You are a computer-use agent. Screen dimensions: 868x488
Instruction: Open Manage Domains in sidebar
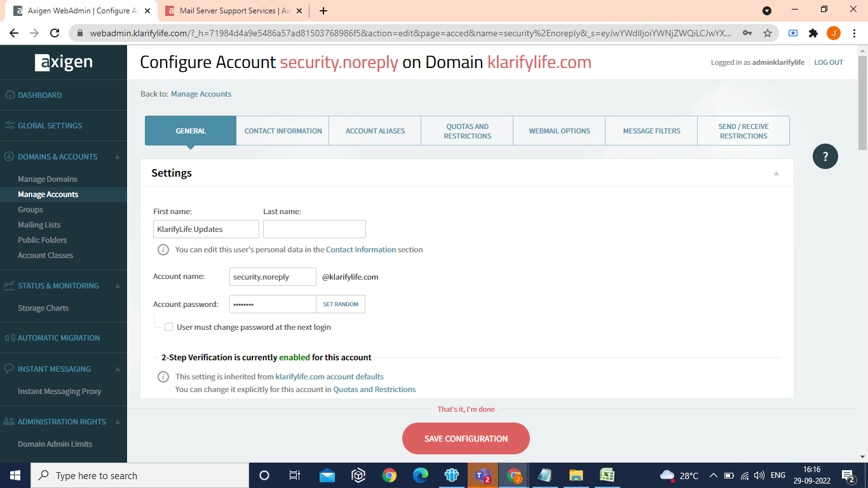tap(48, 179)
